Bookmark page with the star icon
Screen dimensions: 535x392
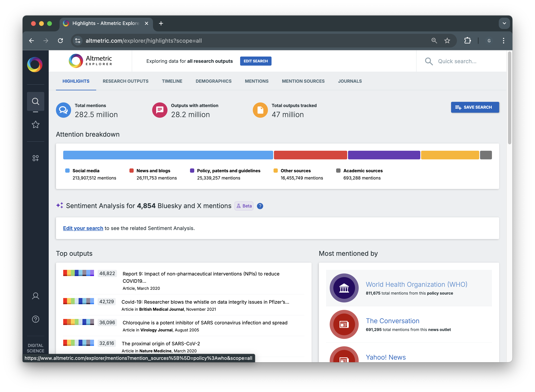tap(447, 41)
